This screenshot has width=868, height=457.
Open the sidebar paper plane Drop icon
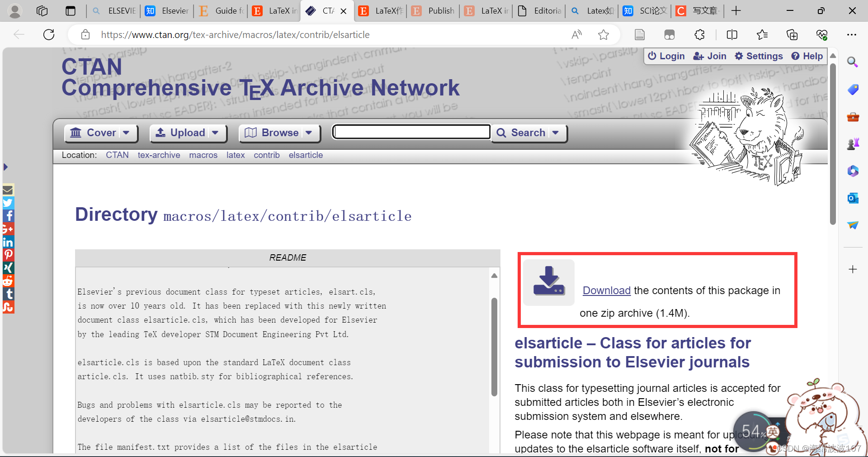click(853, 225)
